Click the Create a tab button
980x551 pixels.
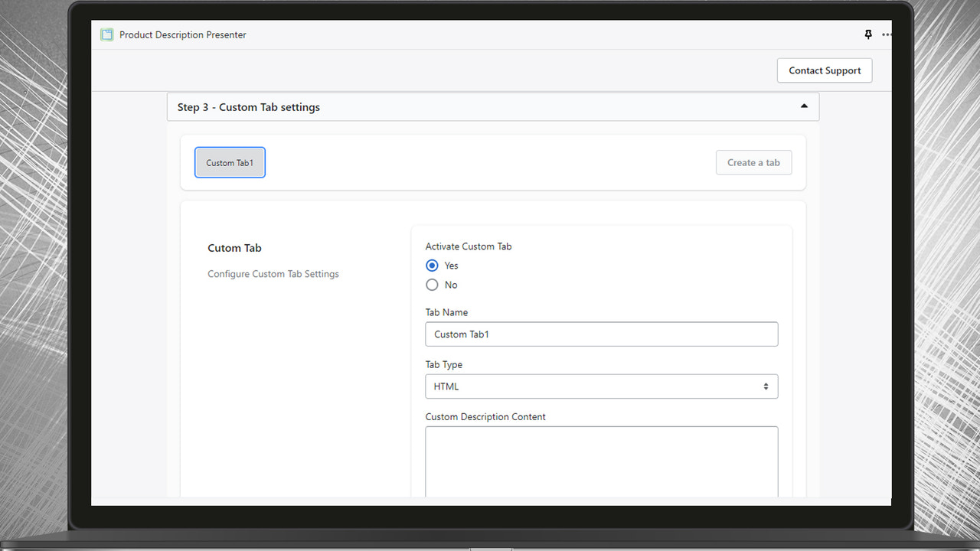753,162
